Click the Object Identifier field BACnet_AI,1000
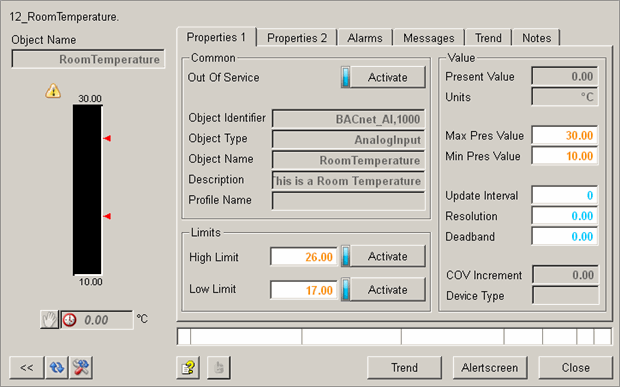The height and width of the screenshot is (387, 620). coord(349,119)
